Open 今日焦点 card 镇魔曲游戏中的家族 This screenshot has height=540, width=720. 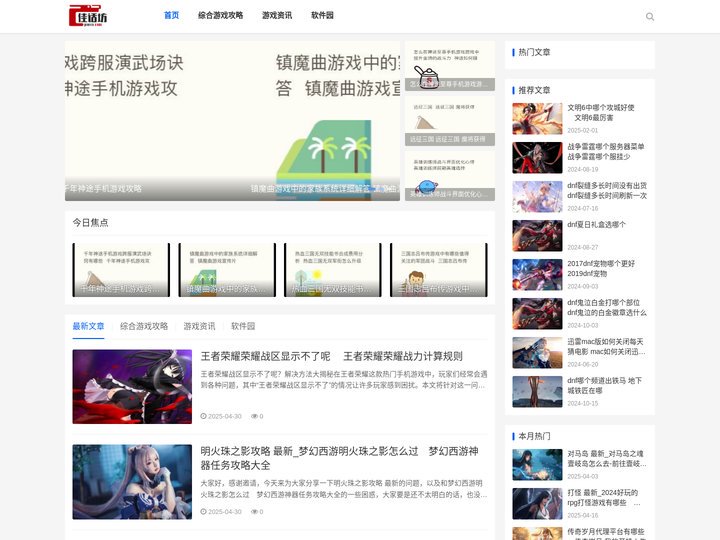227,270
